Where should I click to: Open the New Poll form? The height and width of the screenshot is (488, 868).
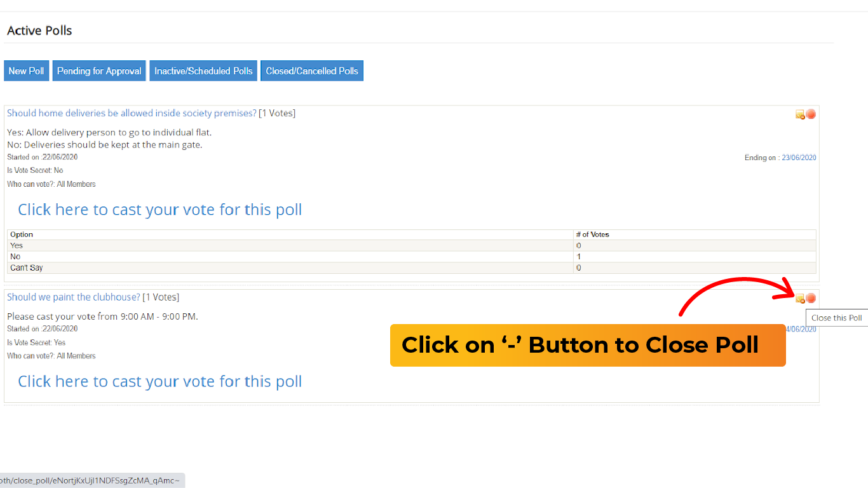coord(27,71)
